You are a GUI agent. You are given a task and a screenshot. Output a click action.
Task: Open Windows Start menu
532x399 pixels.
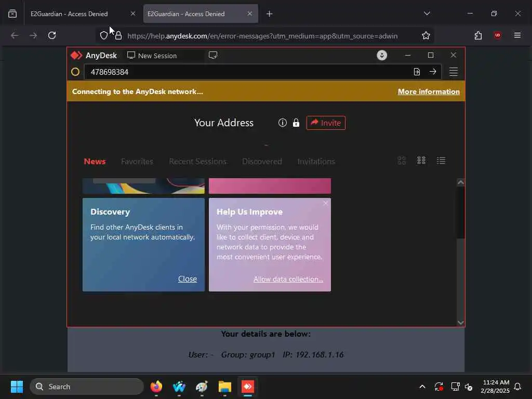click(x=17, y=387)
